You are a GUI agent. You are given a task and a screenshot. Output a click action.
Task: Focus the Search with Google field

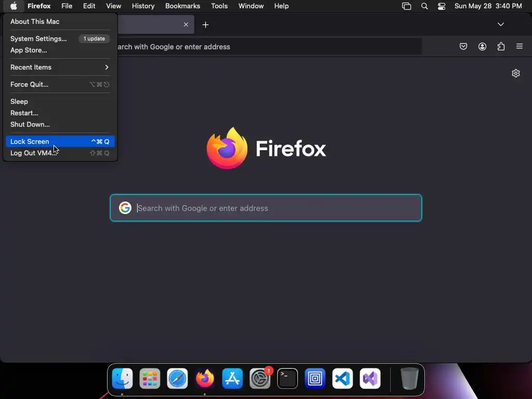pos(266,208)
